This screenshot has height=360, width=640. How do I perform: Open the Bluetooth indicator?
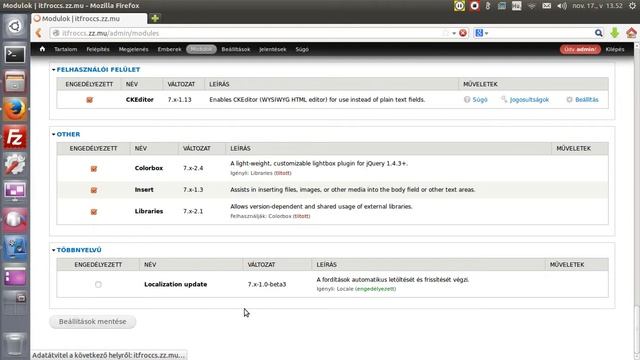[488, 6]
